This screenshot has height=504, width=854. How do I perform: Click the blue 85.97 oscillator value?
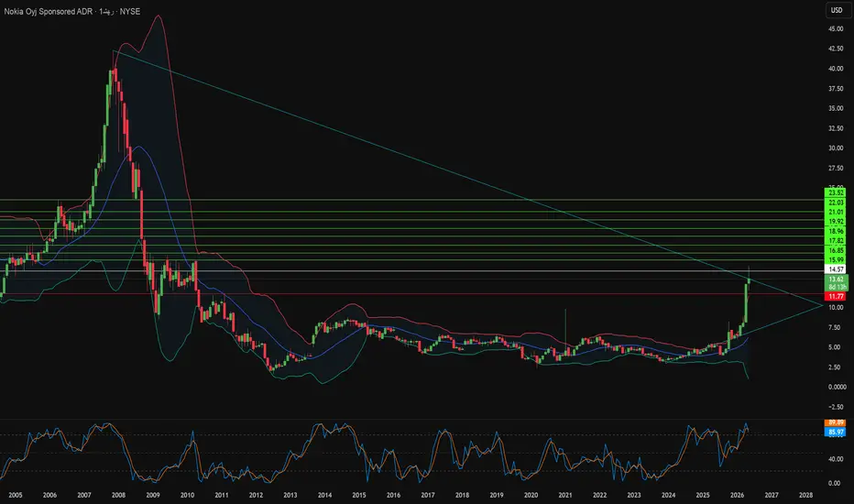836,433
